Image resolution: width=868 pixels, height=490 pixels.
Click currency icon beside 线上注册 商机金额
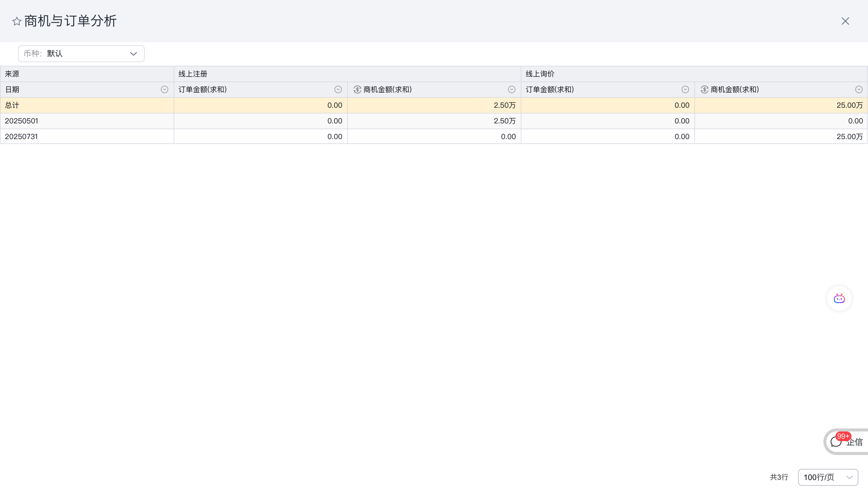pyautogui.click(x=357, y=89)
